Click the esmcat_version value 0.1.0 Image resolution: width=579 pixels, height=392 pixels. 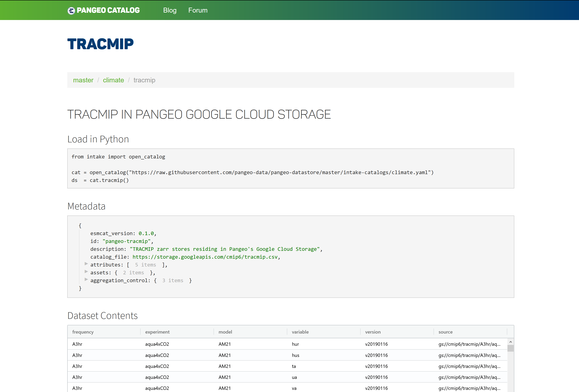pyautogui.click(x=146, y=233)
